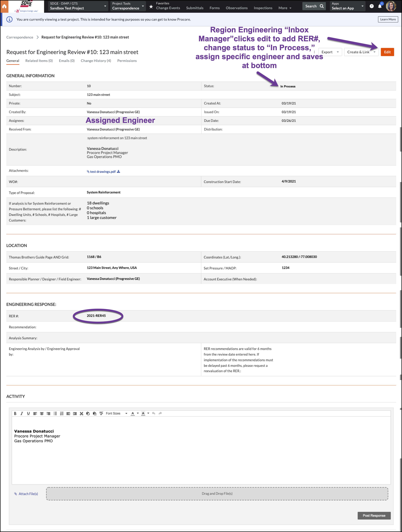
Task: Click the notifications bell icon
Action: 380,6
